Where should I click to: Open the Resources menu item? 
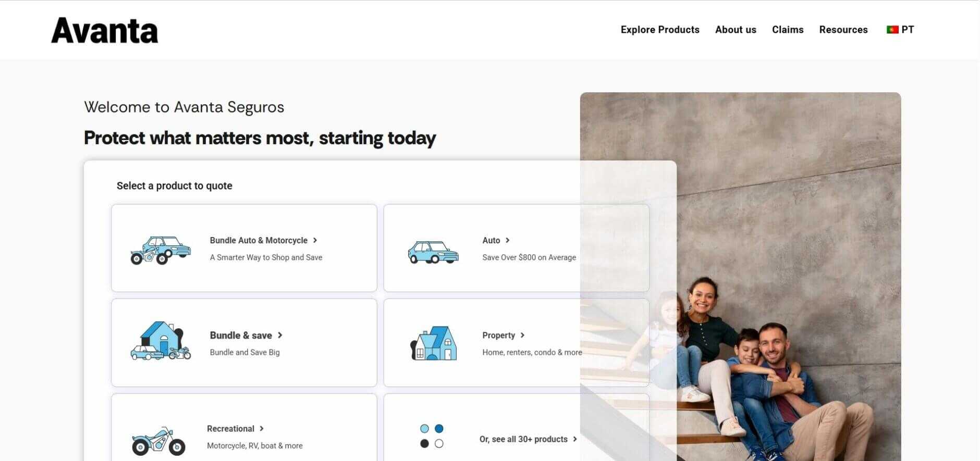(843, 30)
